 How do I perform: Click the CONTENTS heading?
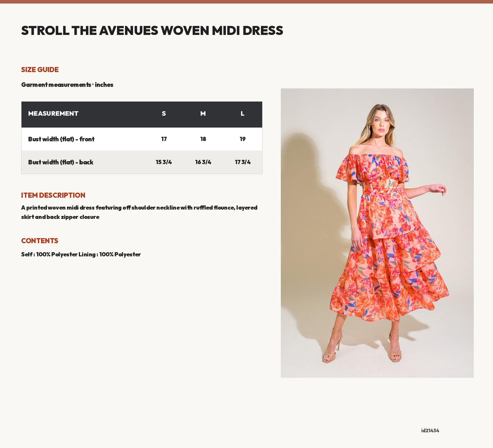tap(40, 241)
